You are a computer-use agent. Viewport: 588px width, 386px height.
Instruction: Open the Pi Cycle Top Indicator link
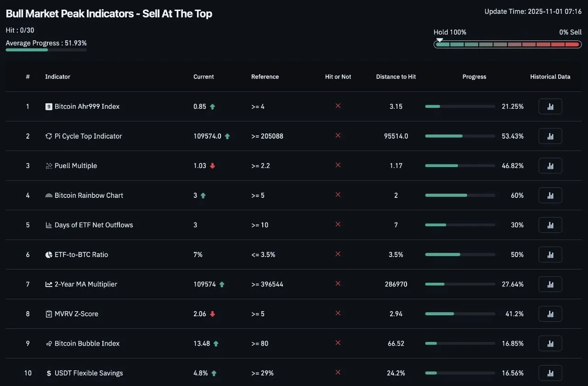(x=88, y=136)
